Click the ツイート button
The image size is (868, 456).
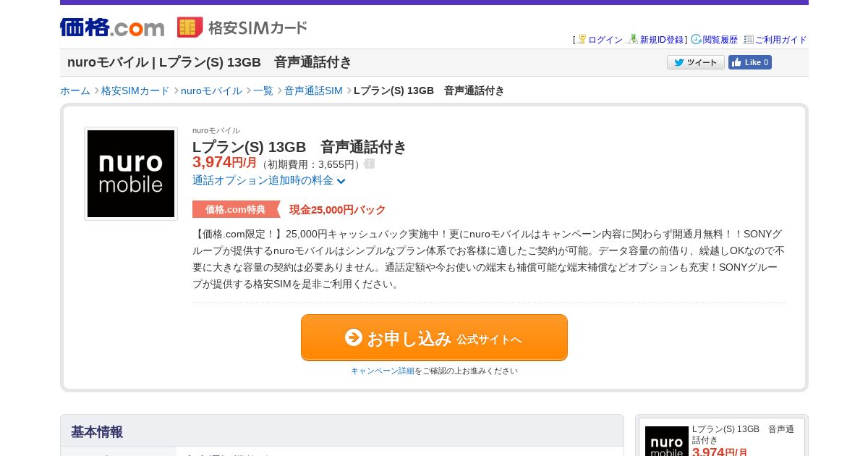(696, 62)
